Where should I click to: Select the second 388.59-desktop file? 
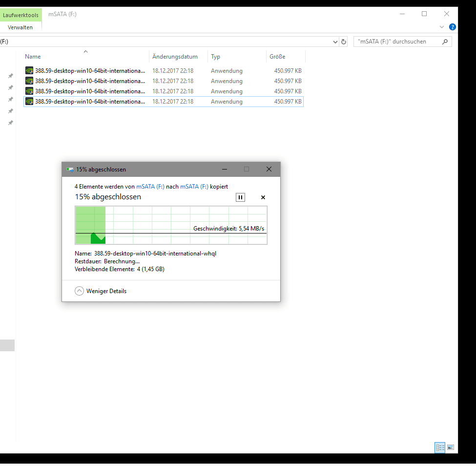[164, 81]
